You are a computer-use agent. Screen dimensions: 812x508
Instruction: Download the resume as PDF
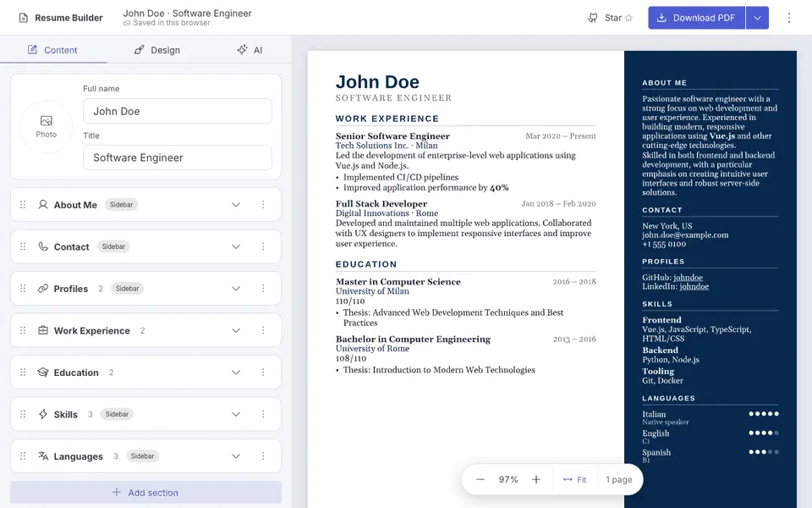point(696,18)
